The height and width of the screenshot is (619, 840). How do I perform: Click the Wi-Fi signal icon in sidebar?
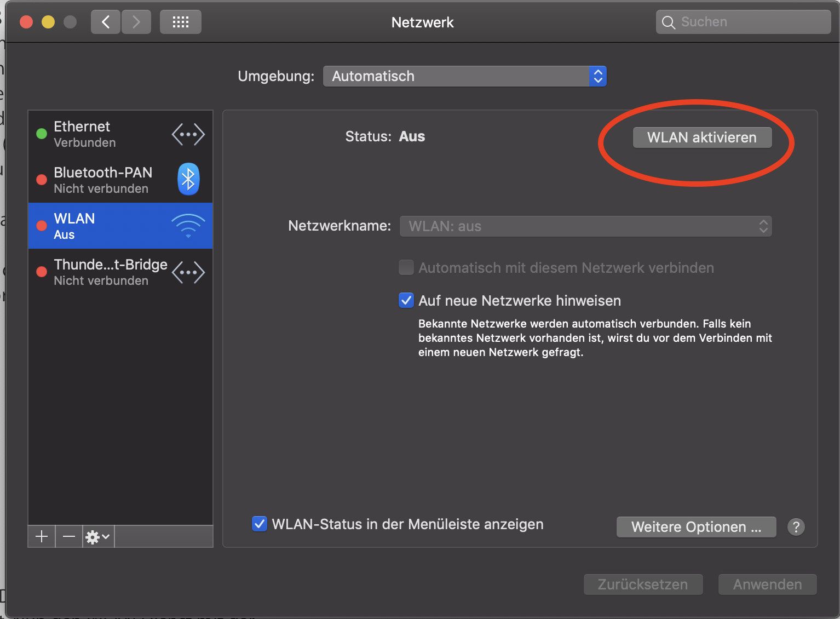188,226
